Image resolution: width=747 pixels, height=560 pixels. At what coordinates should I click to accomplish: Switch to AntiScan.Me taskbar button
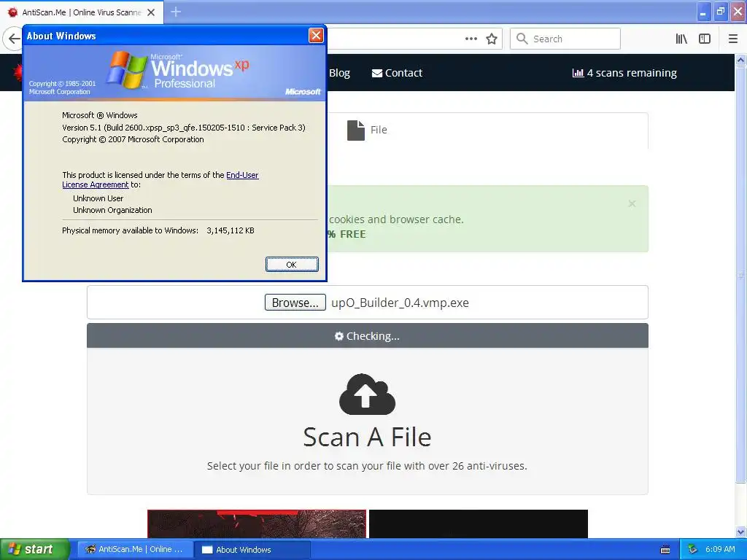tap(135, 549)
